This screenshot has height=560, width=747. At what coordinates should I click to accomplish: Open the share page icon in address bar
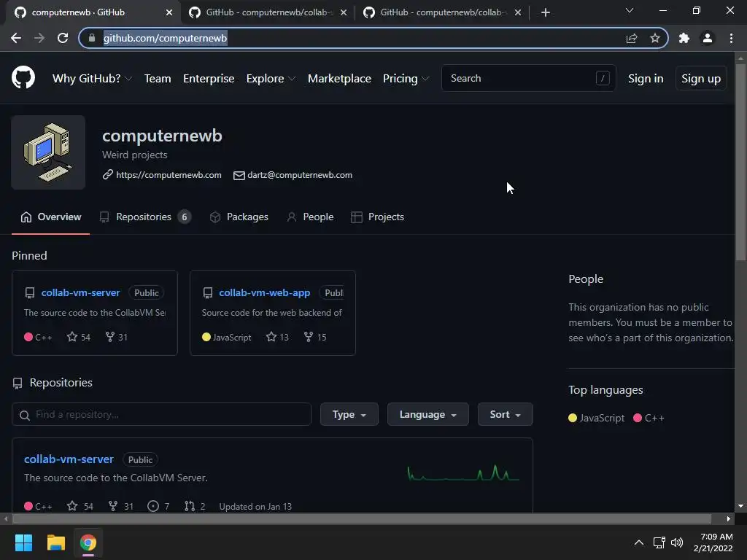(632, 38)
